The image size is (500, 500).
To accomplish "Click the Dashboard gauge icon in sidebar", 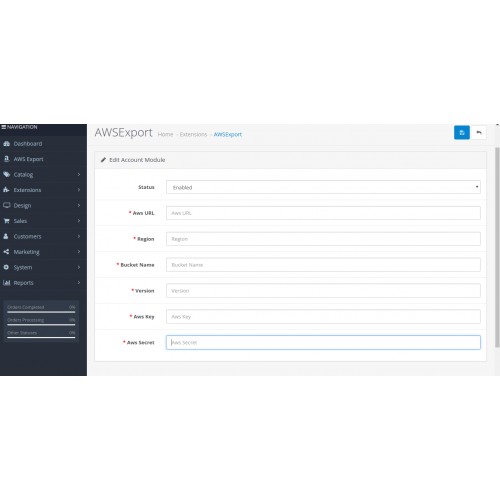I will pos(6,144).
